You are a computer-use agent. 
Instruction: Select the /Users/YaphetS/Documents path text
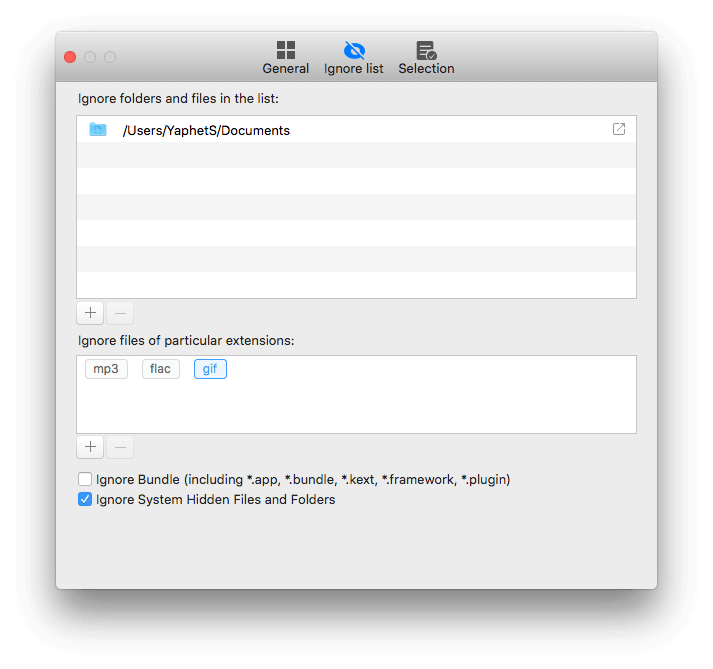tap(206, 131)
